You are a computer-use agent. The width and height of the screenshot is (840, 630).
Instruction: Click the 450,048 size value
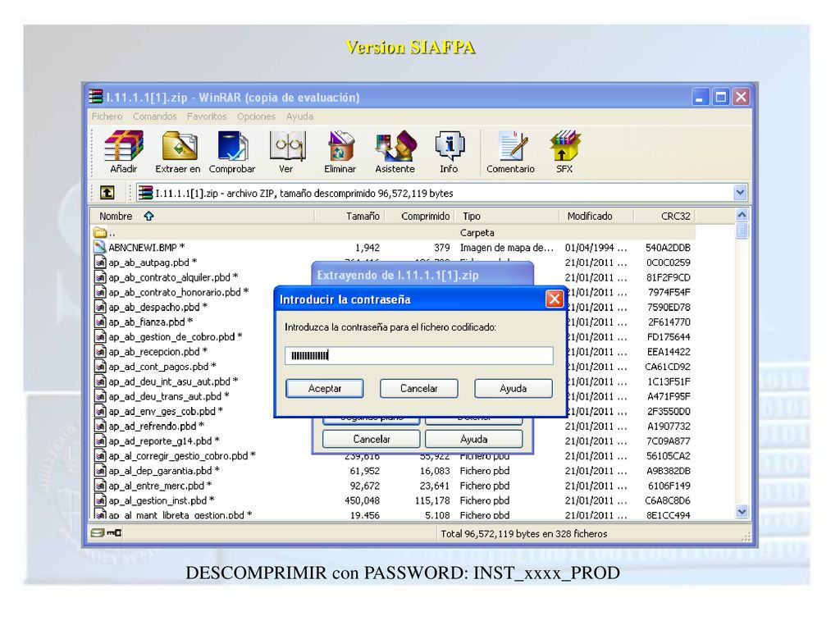pyautogui.click(x=362, y=500)
